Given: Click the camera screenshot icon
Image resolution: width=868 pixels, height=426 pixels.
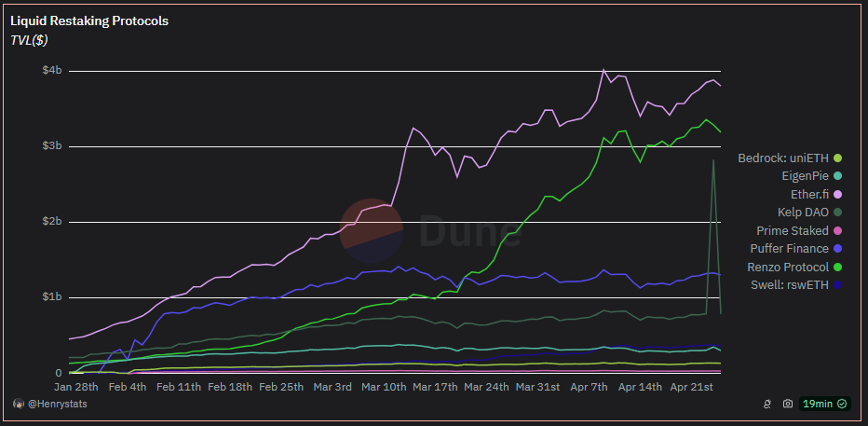Looking at the screenshot, I should point(787,404).
